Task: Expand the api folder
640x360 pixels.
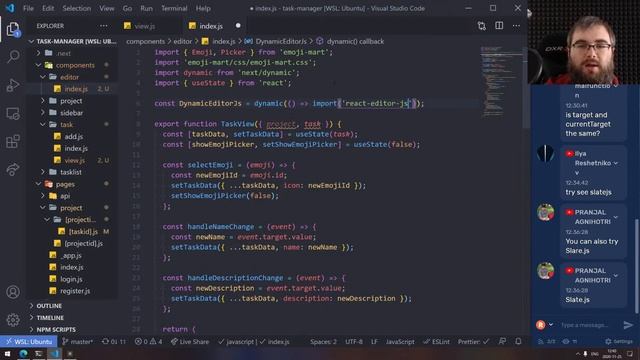Action: [x=65, y=196]
